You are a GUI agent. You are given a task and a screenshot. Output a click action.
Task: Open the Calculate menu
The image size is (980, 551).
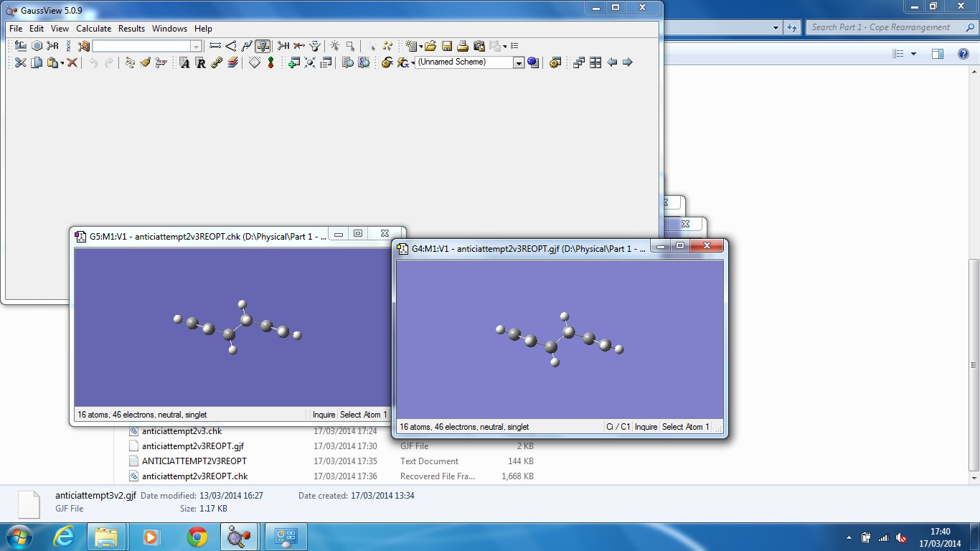coord(94,29)
